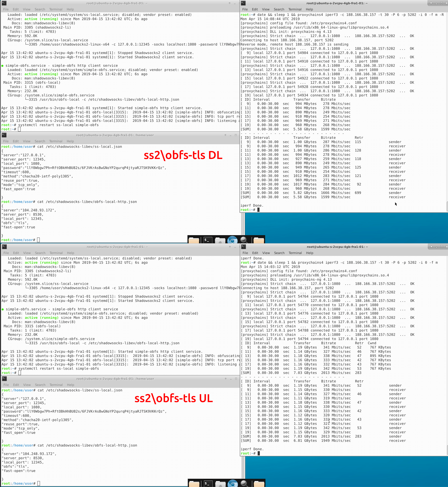
Task: Open Edit menu in the DL /home/usor terminal
Action: [x=16, y=141]
